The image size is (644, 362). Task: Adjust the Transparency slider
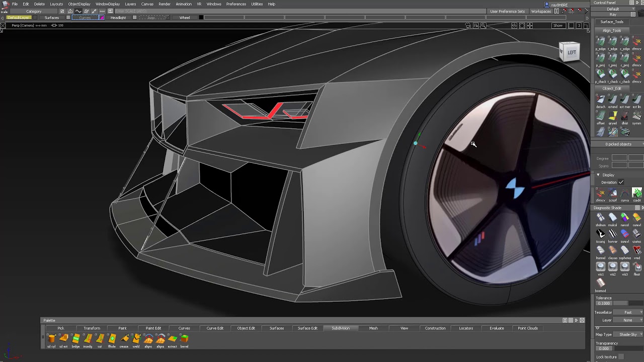coord(628,348)
